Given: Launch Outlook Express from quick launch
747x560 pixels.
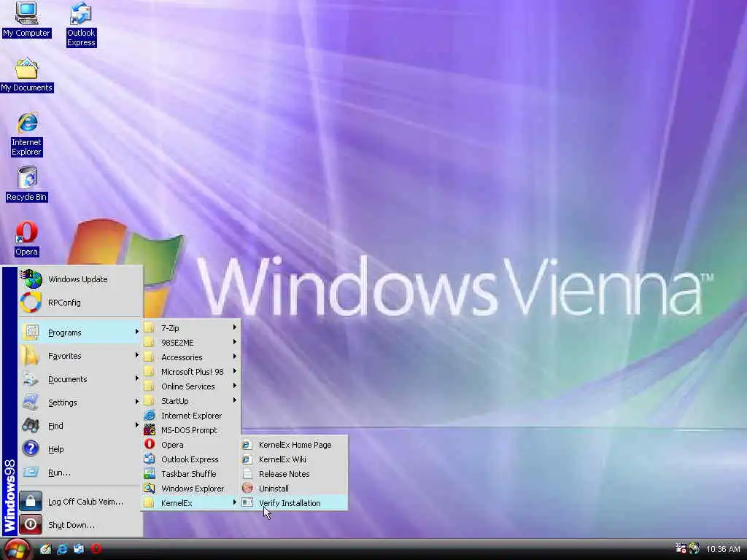Looking at the screenshot, I should [79, 549].
